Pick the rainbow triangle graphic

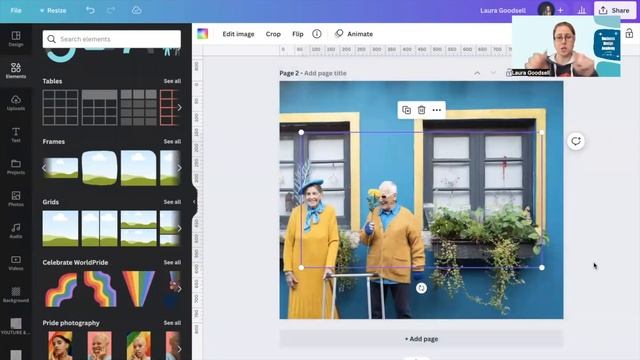tap(139, 289)
